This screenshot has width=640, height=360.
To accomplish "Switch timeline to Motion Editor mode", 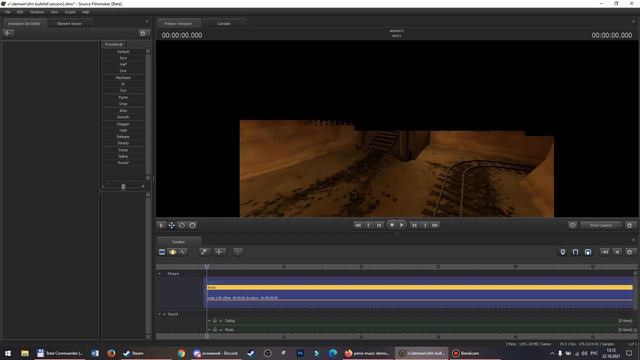I will click(x=172, y=252).
